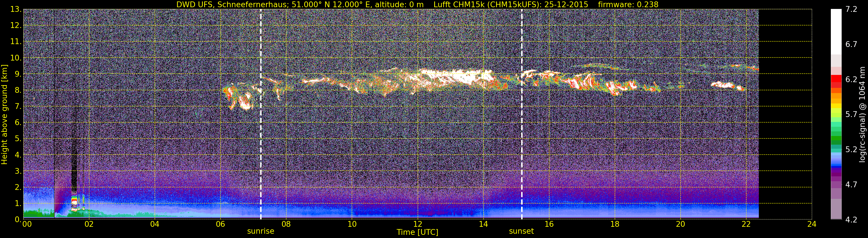Viewport: 868px width, 238px height.
Task: Click the height tick label '9.'
Action: coord(18,74)
